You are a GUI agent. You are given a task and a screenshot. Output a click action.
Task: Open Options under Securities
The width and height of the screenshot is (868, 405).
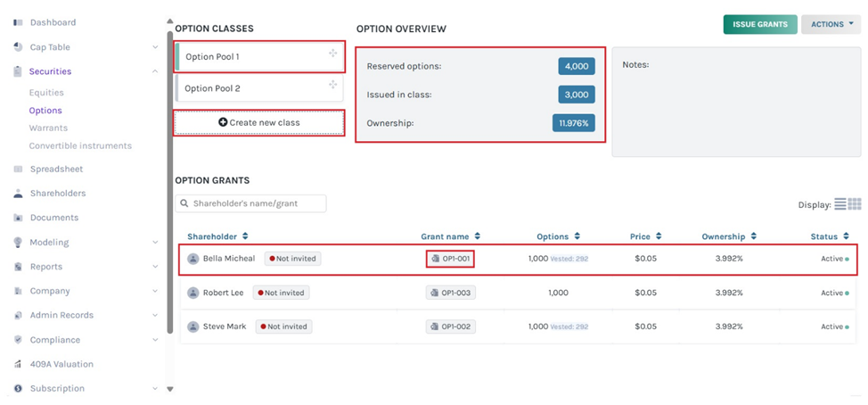tap(45, 111)
